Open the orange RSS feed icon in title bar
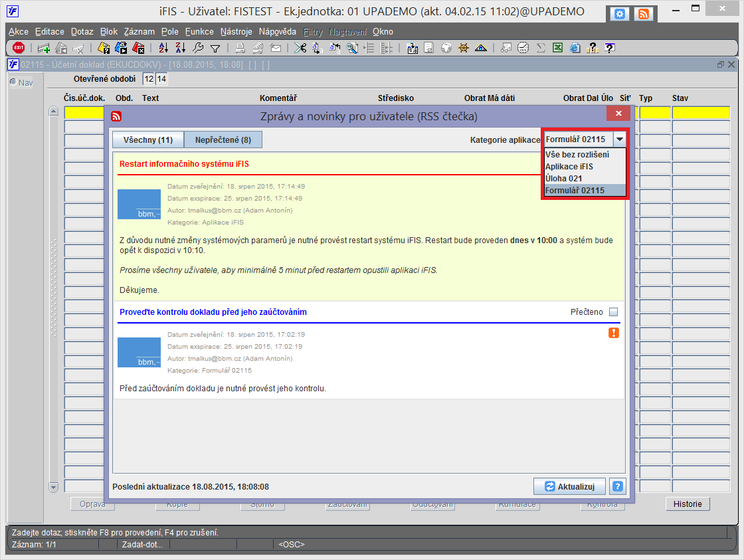Viewport: 744px width, 560px height. click(644, 14)
